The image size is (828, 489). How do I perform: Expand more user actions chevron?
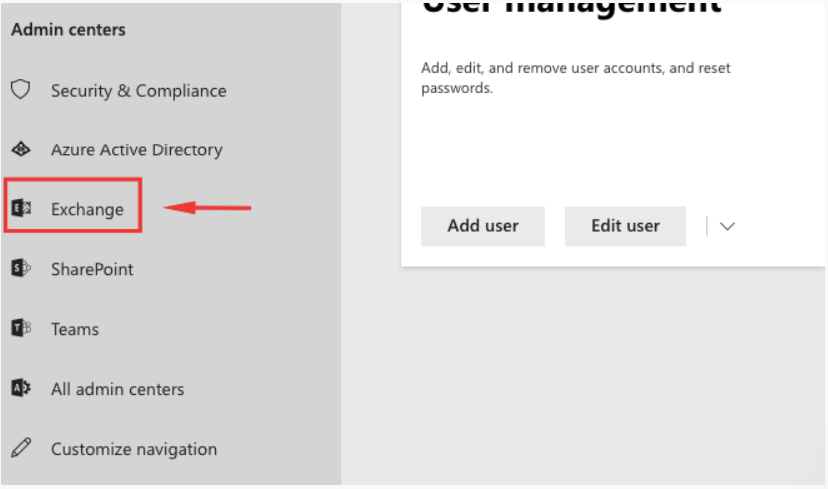click(727, 227)
